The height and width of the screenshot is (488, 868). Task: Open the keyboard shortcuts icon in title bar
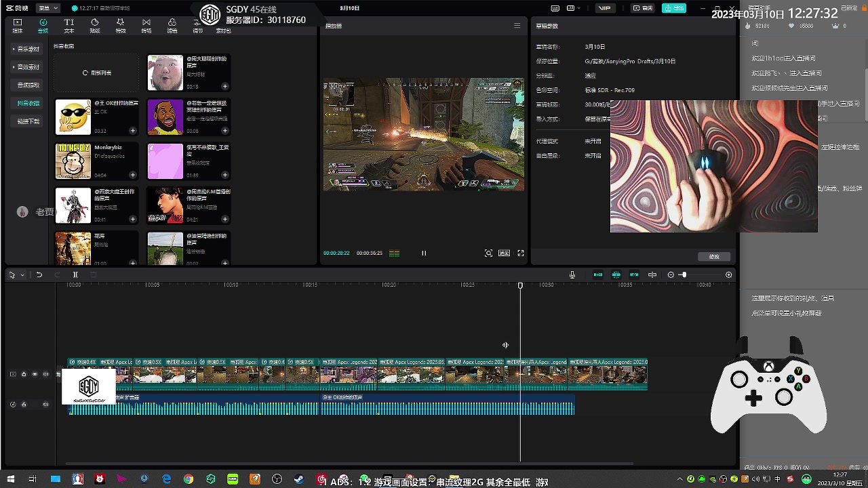555,8
